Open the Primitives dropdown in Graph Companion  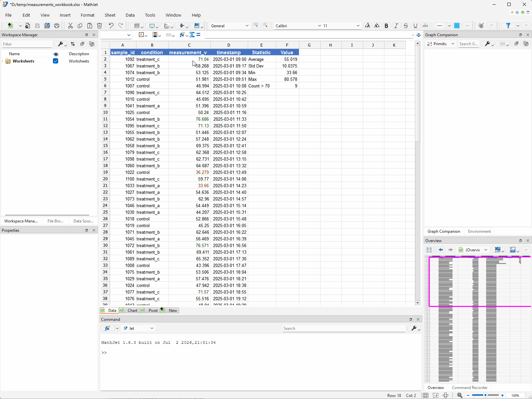[x=441, y=44]
